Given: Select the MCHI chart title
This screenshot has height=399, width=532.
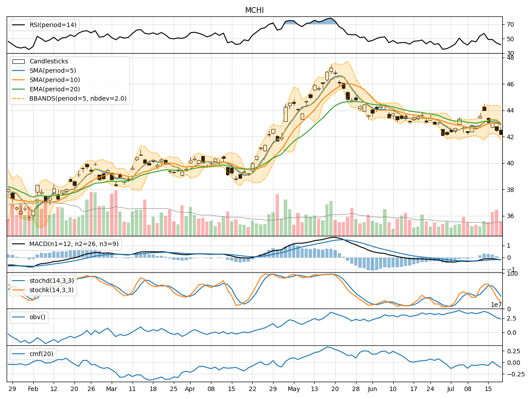Looking at the screenshot, I should click(254, 8).
